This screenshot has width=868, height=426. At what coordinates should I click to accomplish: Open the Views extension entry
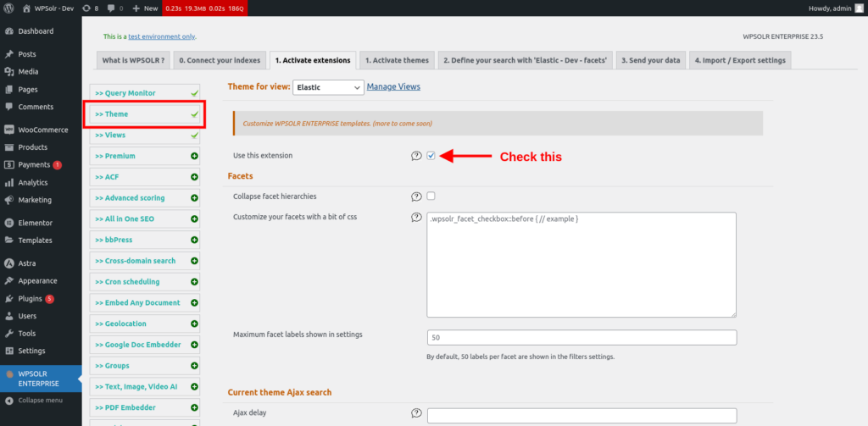(x=144, y=135)
